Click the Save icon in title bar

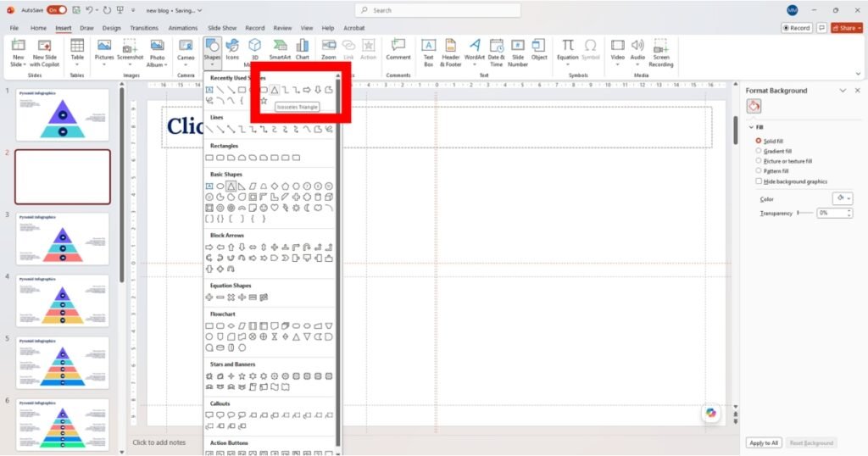(x=75, y=10)
